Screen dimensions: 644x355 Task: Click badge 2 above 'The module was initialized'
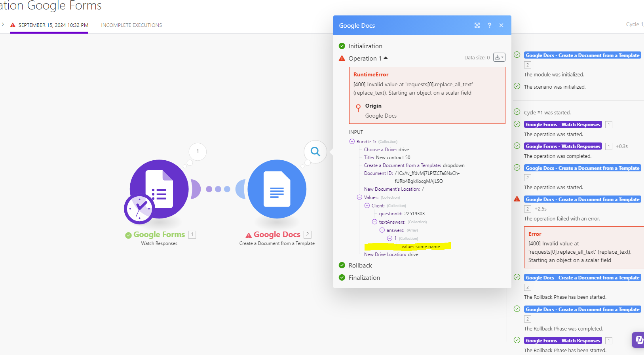(528, 65)
